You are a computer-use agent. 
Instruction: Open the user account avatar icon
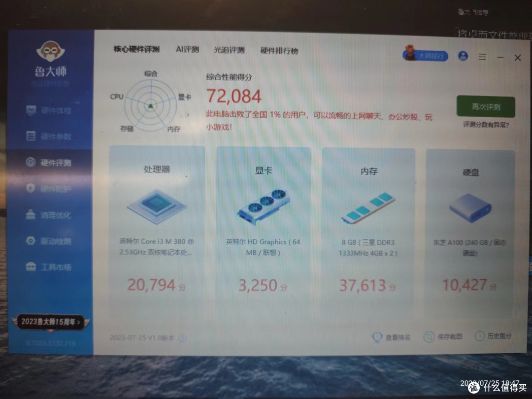tap(463, 56)
